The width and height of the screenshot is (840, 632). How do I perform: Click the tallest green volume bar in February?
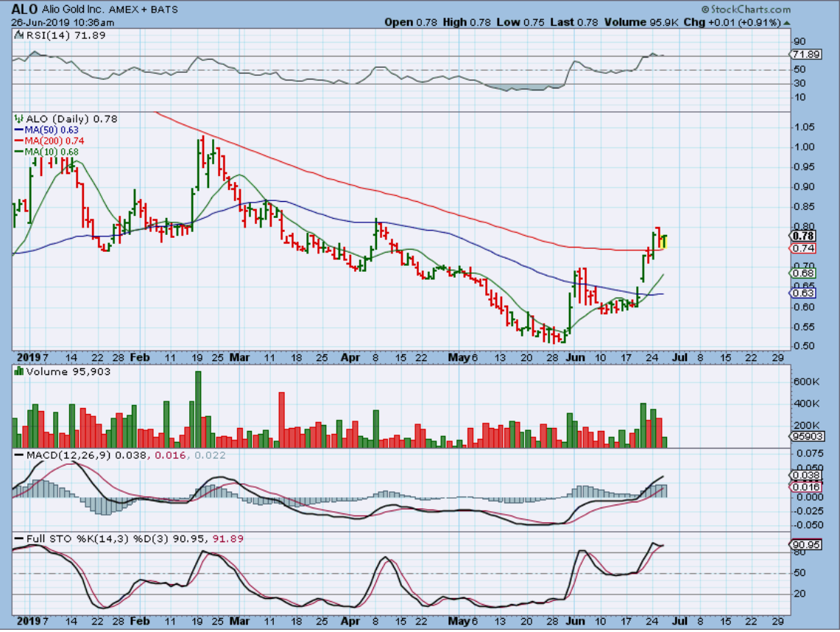198,410
